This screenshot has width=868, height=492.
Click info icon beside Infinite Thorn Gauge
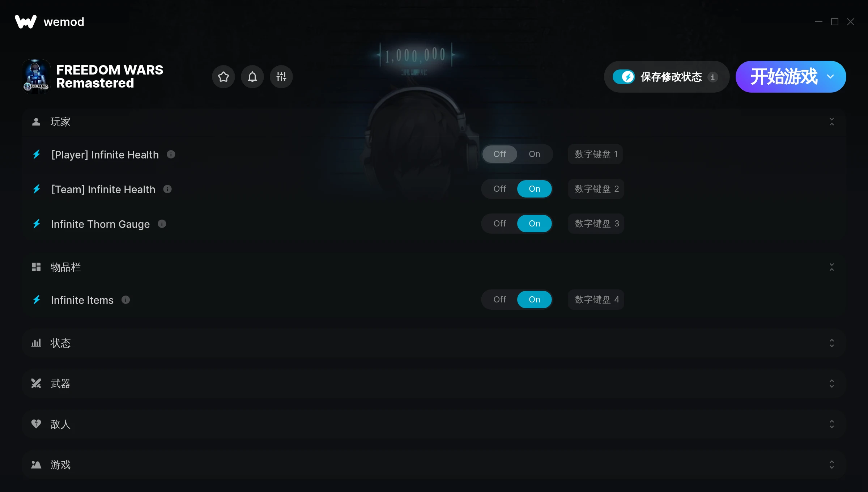[x=162, y=224]
